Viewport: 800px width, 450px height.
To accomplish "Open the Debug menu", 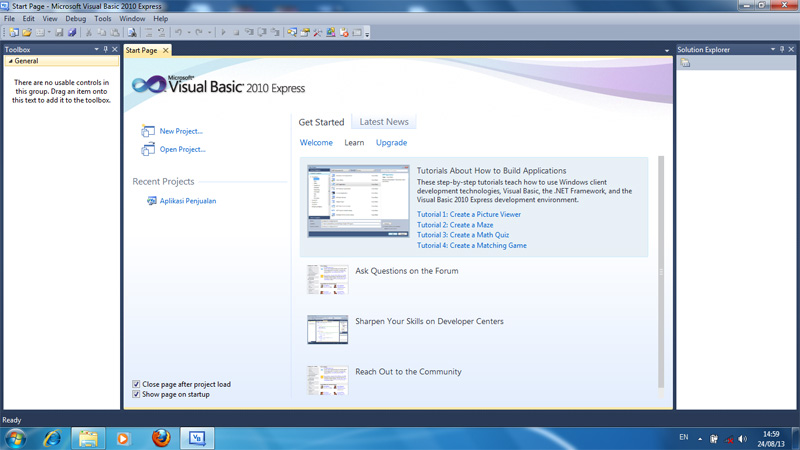I will pos(76,18).
